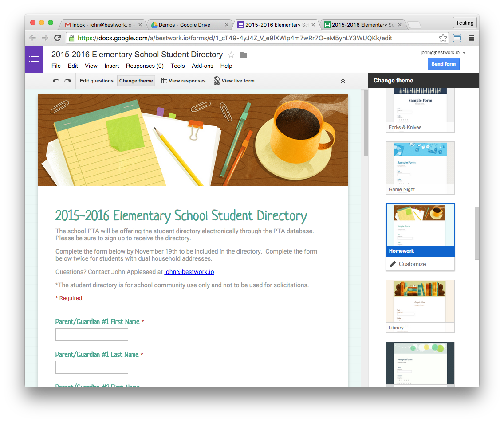Image resolution: width=504 pixels, height=422 pixels.
Task: Collapse the toolbar with double chevron
Action: point(343,81)
